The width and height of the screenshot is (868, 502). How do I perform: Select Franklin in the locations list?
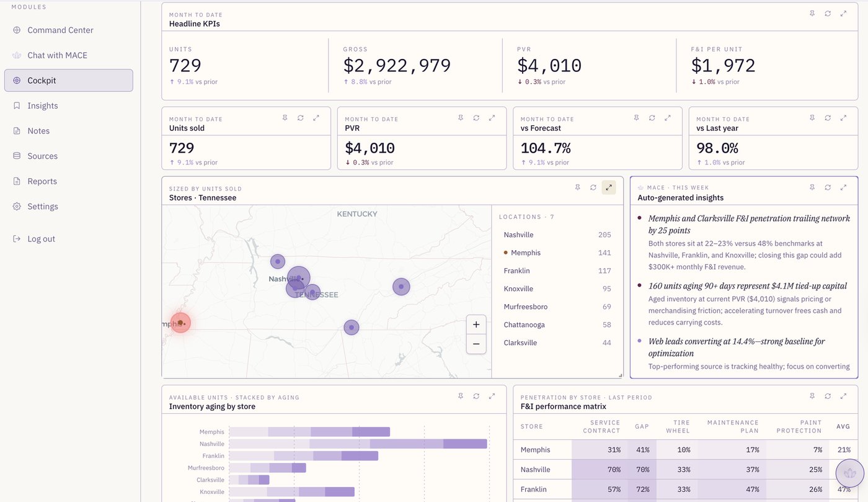pos(557,271)
